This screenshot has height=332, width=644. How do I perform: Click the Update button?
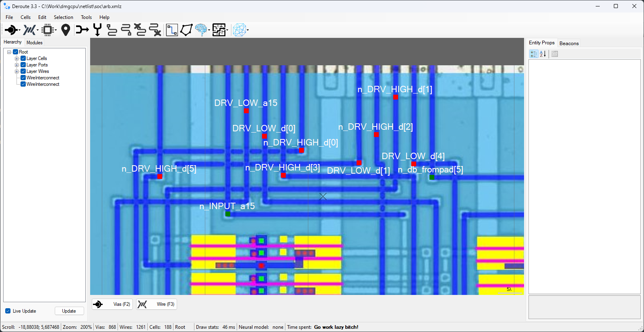(69, 311)
